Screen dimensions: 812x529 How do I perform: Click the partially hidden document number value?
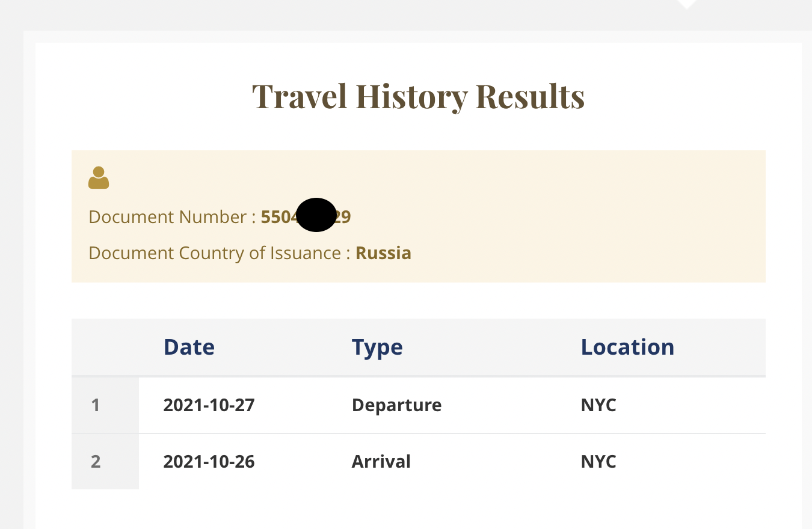tap(306, 217)
